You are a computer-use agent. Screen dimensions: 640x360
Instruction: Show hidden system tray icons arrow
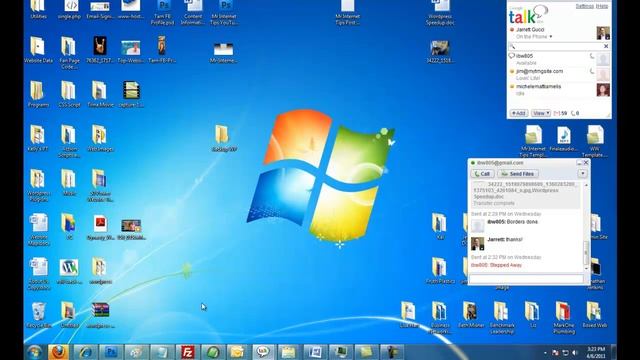click(545, 353)
